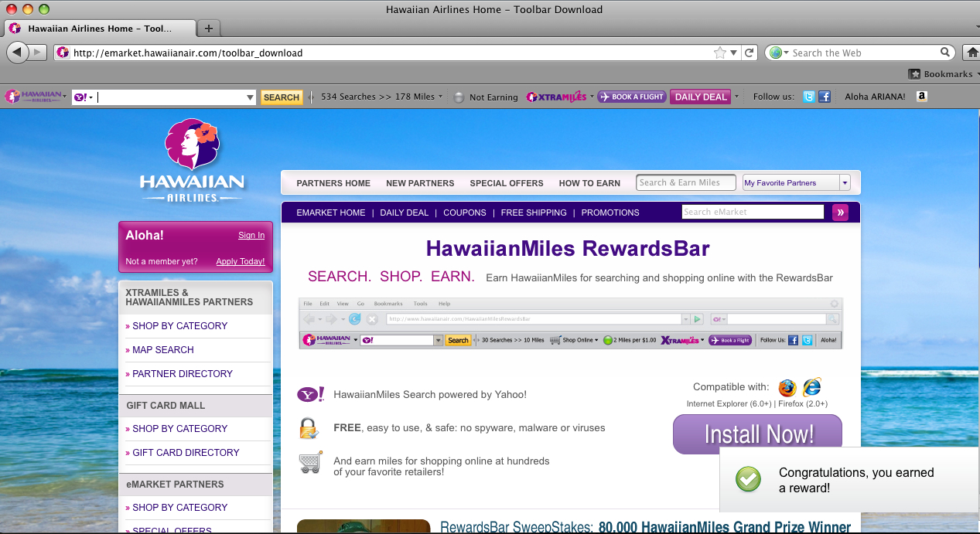The image size is (980, 534).
Task: Click the Apply Today! link
Action: click(241, 262)
